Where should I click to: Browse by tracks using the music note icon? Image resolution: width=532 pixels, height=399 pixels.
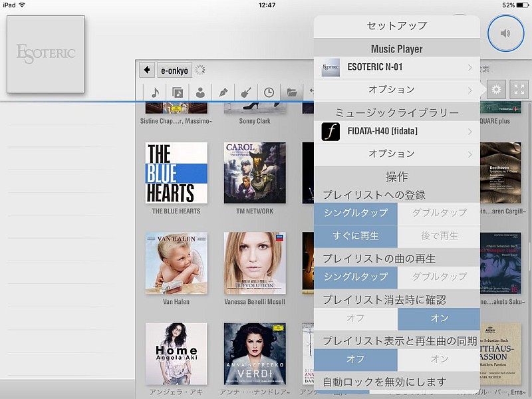click(155, 92)
